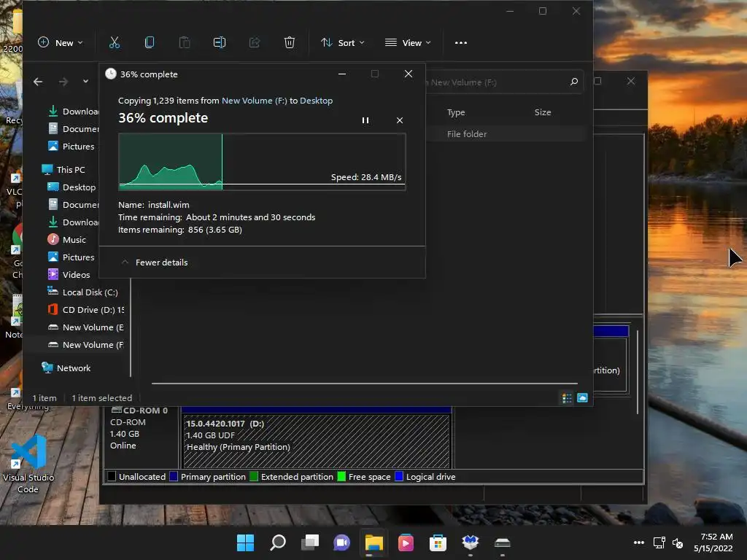Screen dimensions: 747x560
Task: Sort by the Size column header
Action: tap(543, 112)
